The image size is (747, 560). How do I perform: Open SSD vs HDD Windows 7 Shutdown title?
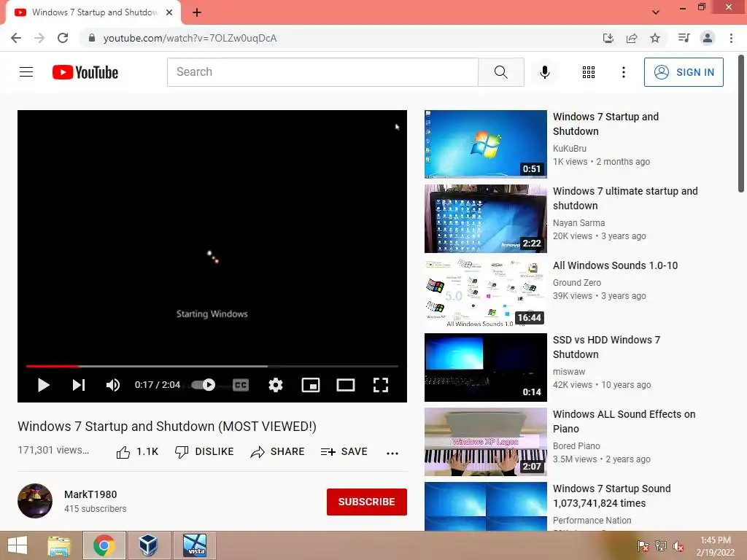tap(606, 347)
